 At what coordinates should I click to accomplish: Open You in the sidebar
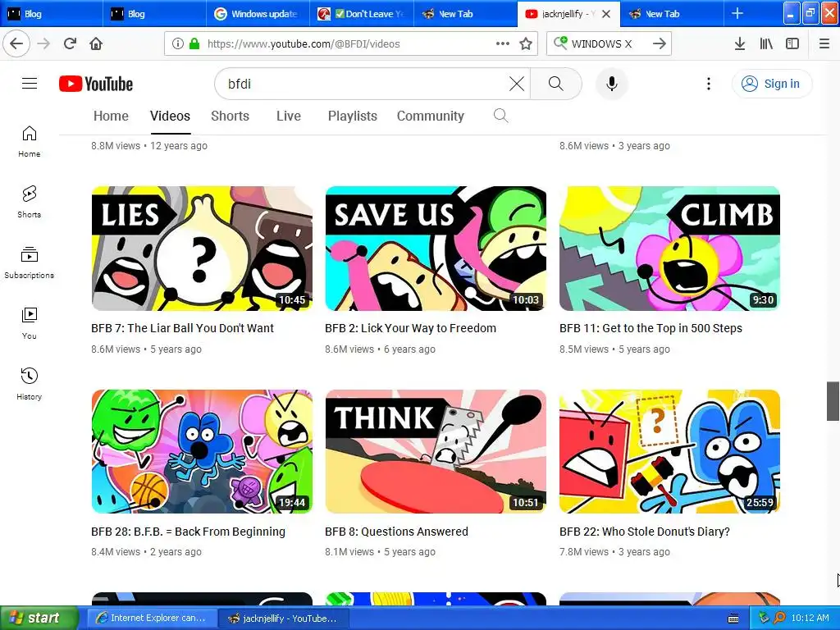(x=30, y=323)
